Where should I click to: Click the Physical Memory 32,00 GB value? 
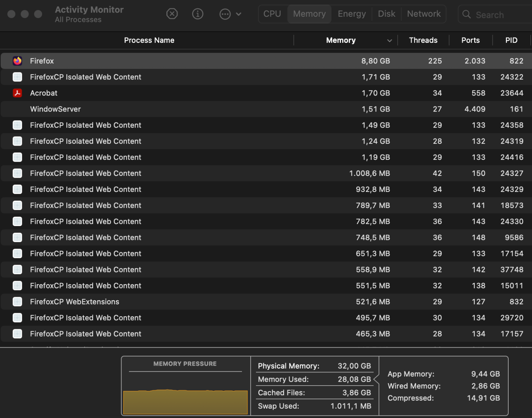[354, 366]
